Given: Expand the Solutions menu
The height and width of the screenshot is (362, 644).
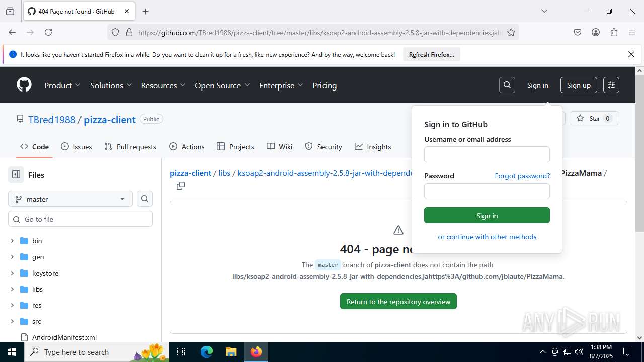Looking at the screenshot, I should coord(111,85).
